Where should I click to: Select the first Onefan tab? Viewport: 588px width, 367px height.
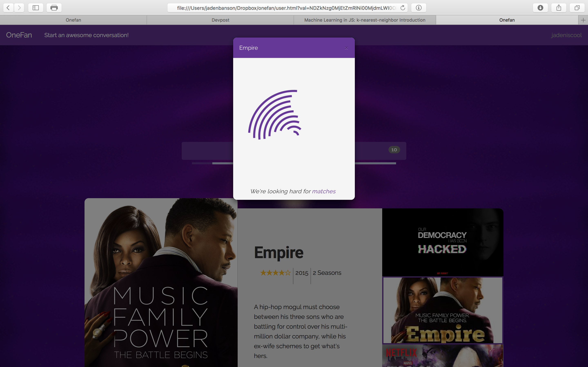pos(73,20)
